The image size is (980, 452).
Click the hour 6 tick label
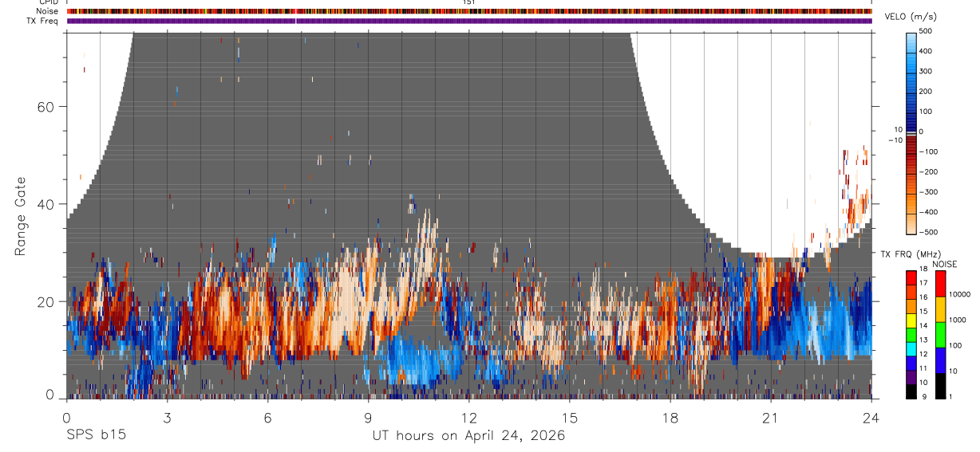click(x=267, y=418)
